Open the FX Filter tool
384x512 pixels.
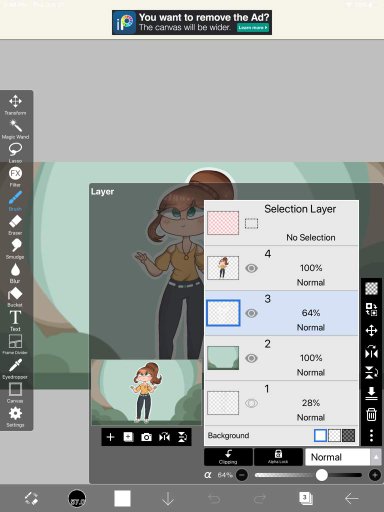click(15, 177)
